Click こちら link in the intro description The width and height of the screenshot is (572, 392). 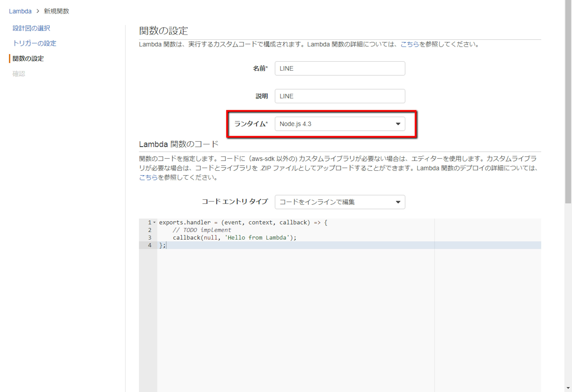409,44
